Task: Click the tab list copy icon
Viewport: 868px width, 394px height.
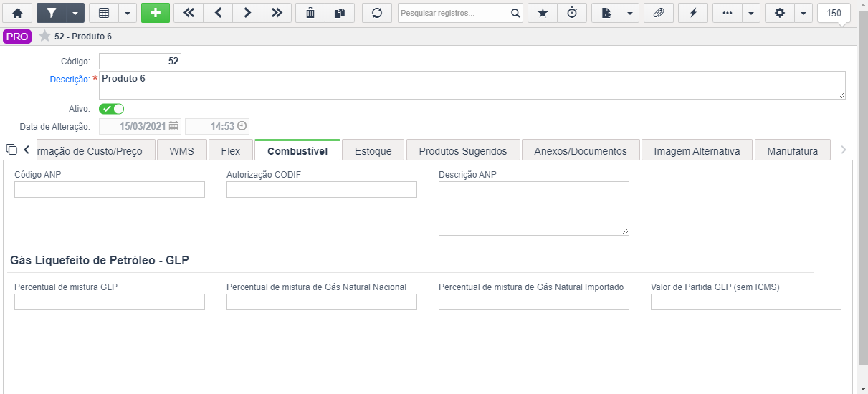Action: point(11,150)
